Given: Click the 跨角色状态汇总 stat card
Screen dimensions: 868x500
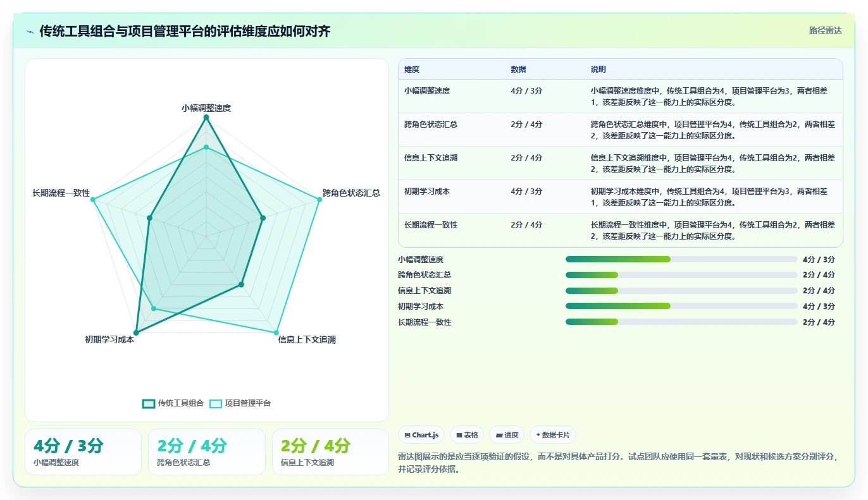Looking at the screenshot, I should pyautogui.click(x=206, y=452).
